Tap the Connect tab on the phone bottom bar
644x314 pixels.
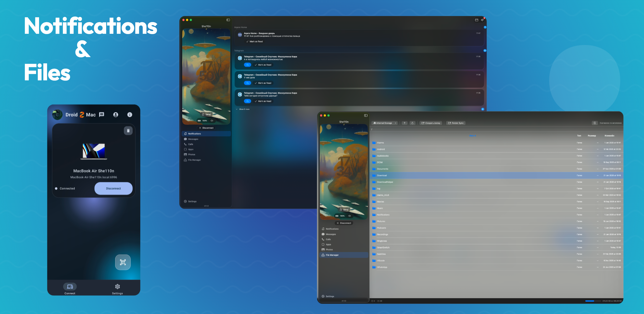70,289
